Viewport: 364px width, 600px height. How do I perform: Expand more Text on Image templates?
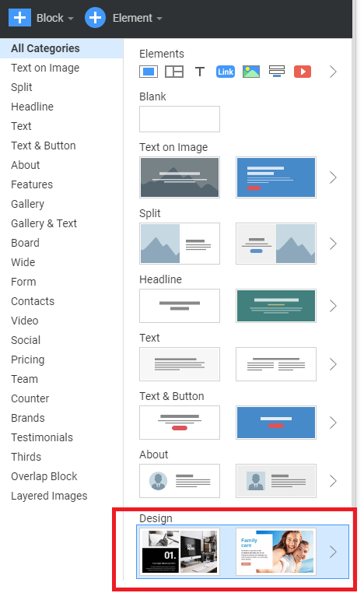pyautogui.click(x=333, y=177)
